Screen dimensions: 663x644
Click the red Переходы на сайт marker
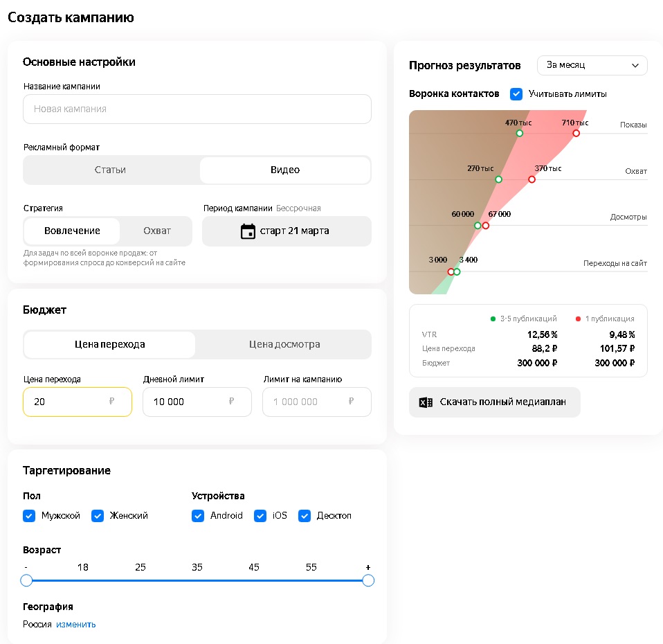[451, 271]
